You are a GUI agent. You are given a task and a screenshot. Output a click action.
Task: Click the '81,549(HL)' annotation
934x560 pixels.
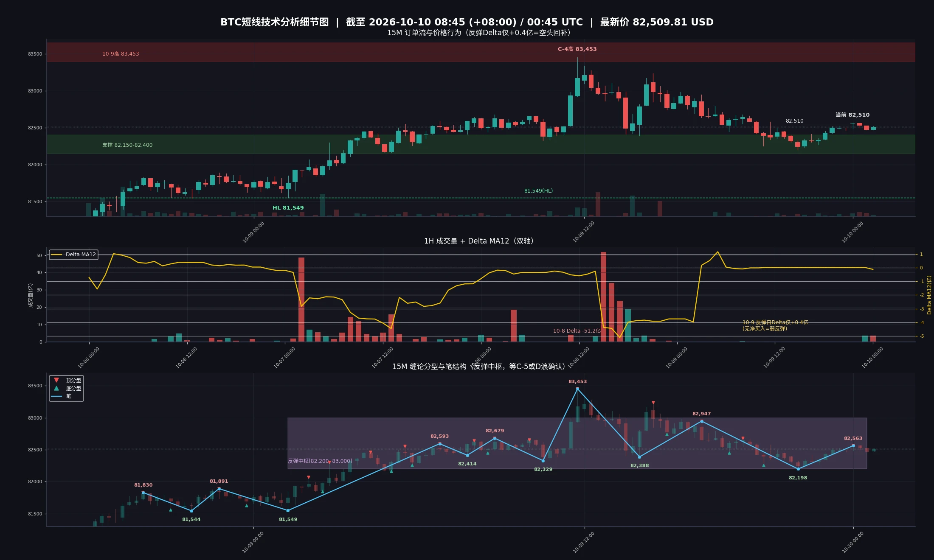point(538,191)
